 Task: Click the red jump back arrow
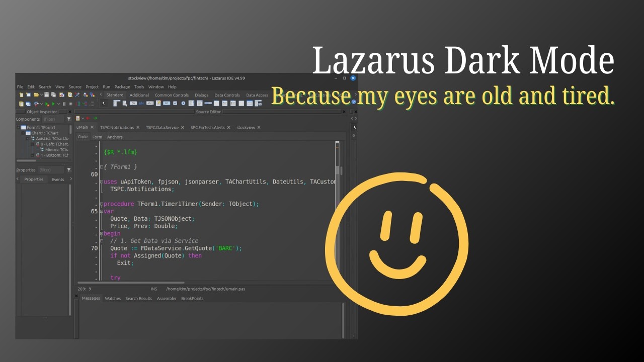pyautogui.click(x=88, y=119)
